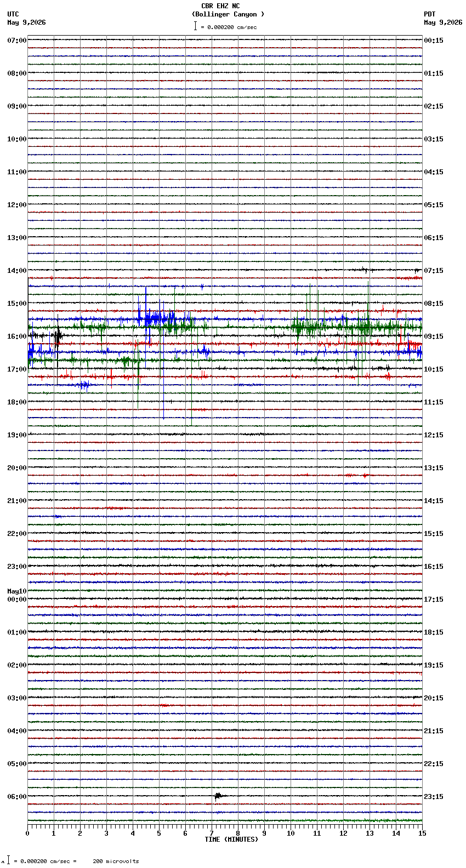466x868 pixels.
Task: Select the 18:00 UTC row label
Action: [x=17, y=402]
